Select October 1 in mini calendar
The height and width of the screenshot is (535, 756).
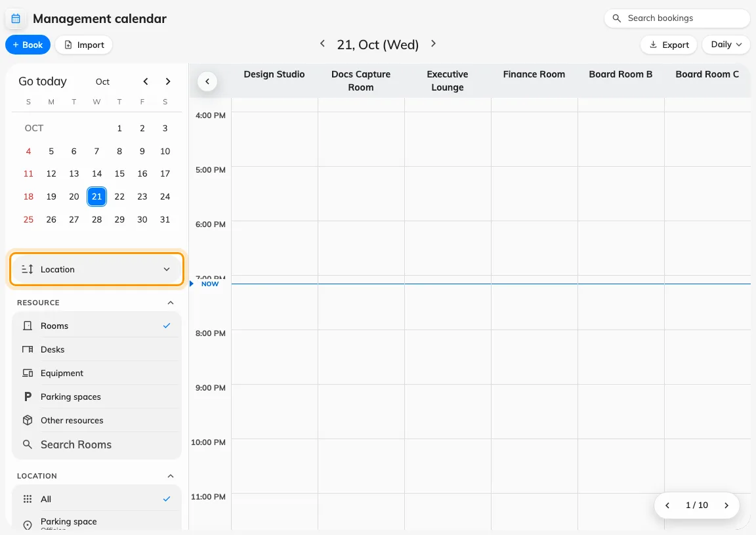[x=119, y=128]
